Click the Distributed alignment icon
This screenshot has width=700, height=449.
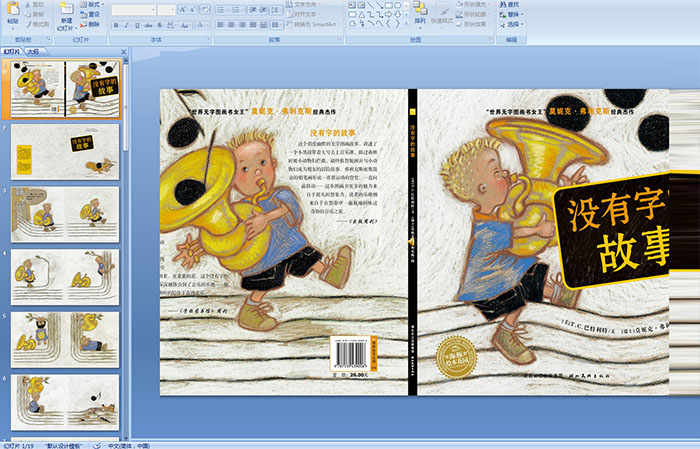tap(263, 25)
